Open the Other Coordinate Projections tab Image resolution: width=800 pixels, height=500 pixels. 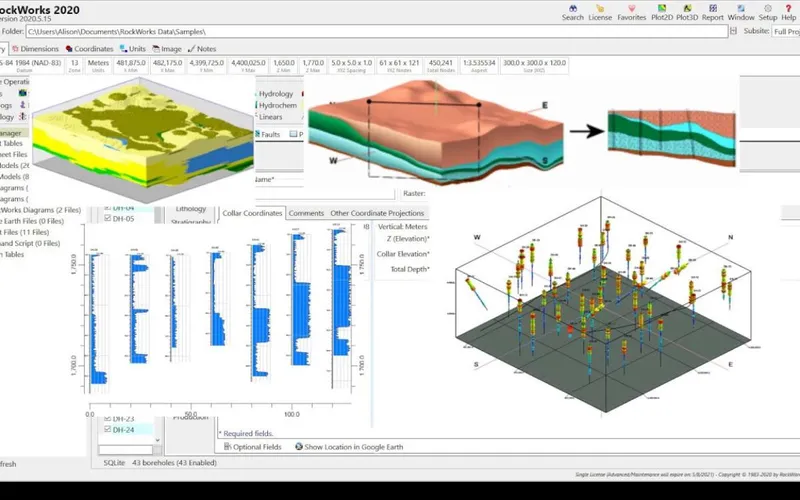(377, 213)
